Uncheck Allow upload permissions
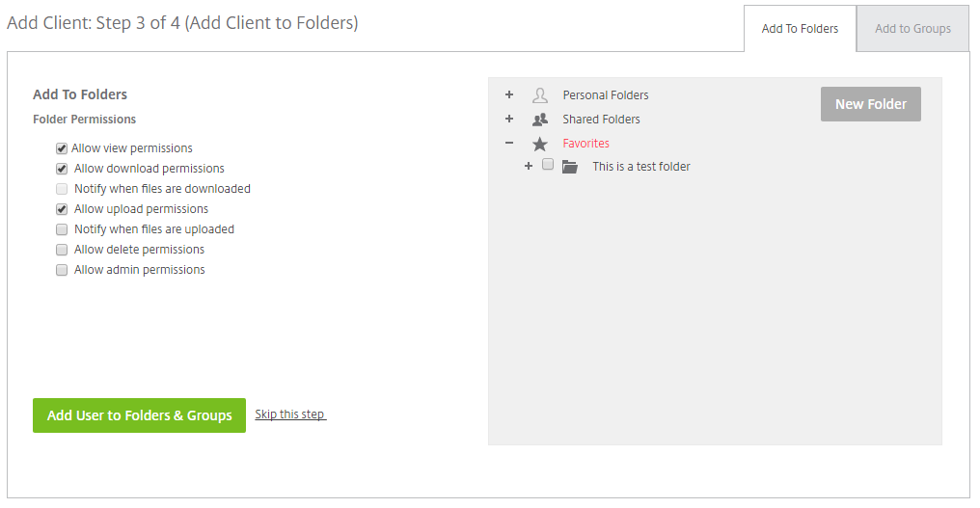The image size is (980, 508). [x=62, y=209]
